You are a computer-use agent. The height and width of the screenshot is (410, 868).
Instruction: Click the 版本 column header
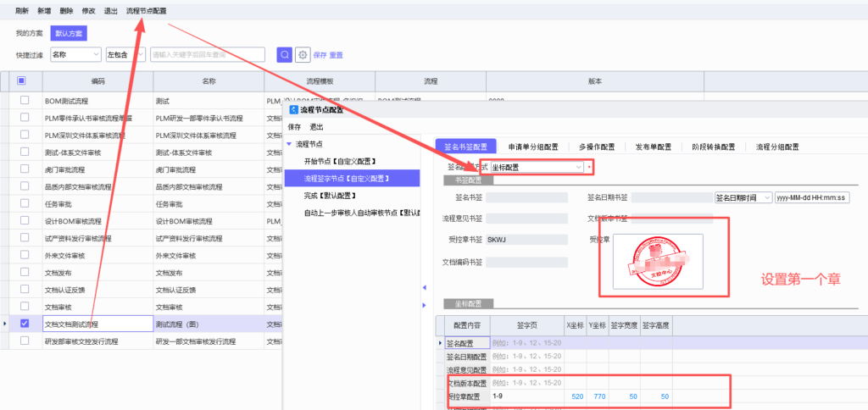[x=595, y=80]
